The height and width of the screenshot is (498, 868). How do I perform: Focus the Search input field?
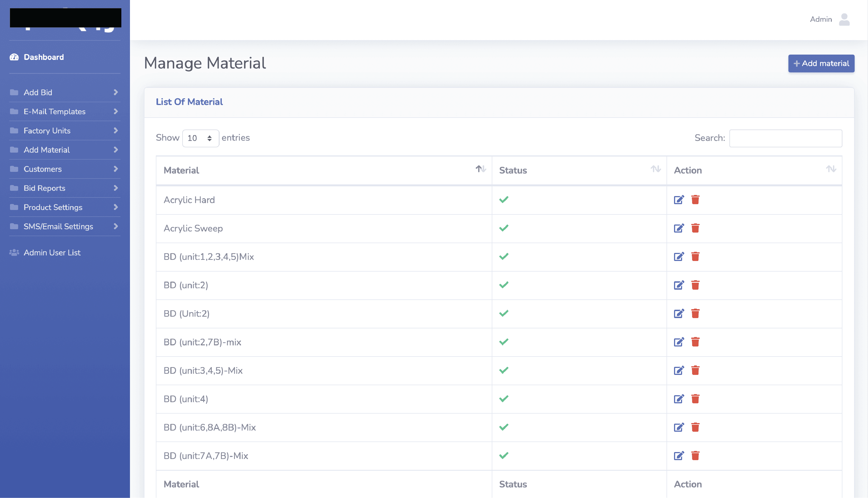(x=785, y=138)
